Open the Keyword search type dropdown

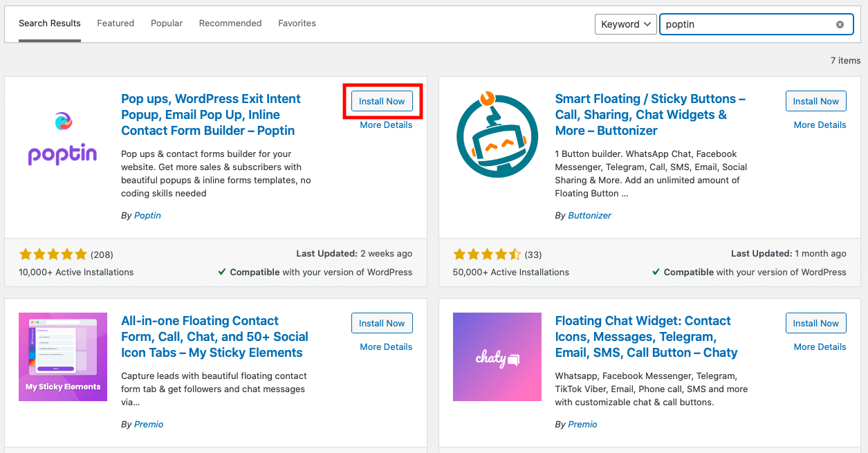[625, 24]
